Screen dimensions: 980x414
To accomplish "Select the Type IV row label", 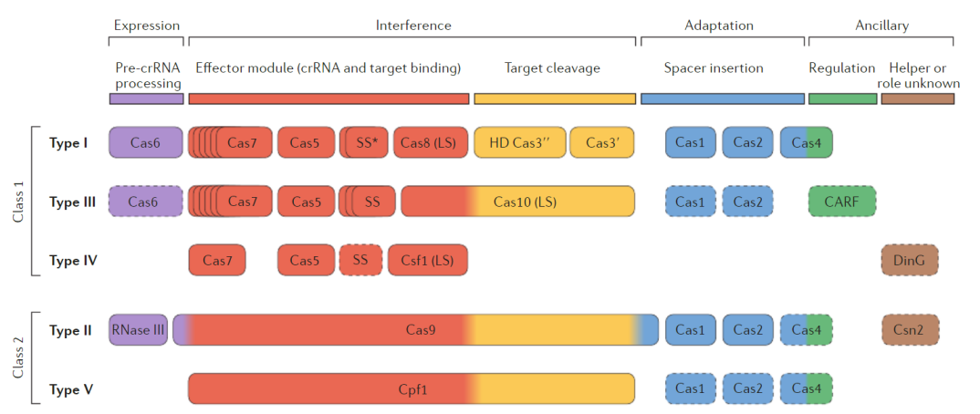I will click(73, 261).
